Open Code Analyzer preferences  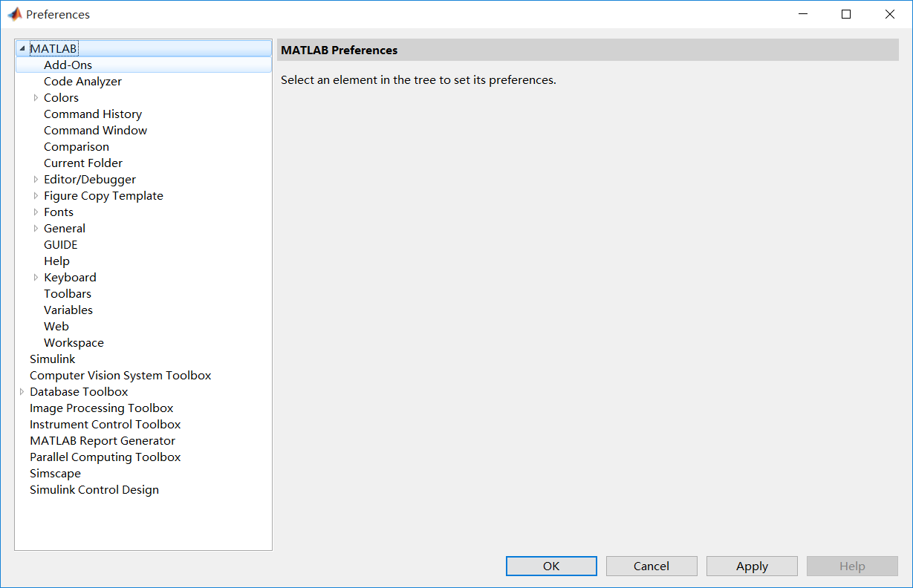82,82
